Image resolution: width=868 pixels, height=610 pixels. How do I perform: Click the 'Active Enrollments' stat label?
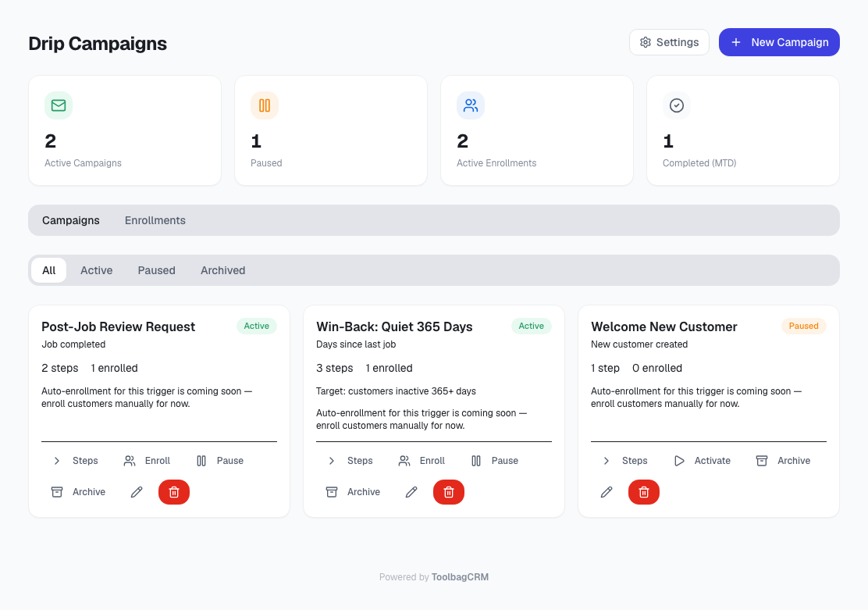click(x=496, y=163)
